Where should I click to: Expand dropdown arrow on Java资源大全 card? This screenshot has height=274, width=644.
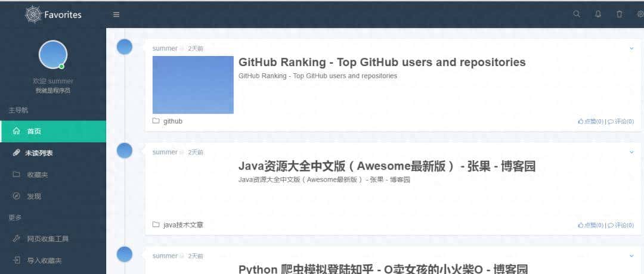click(631, 152)
